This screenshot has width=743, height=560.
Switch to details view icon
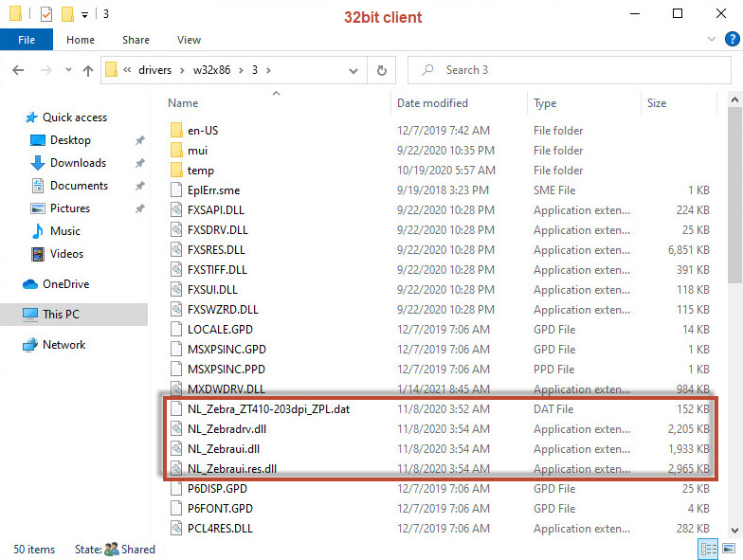(x=708, y=549)
